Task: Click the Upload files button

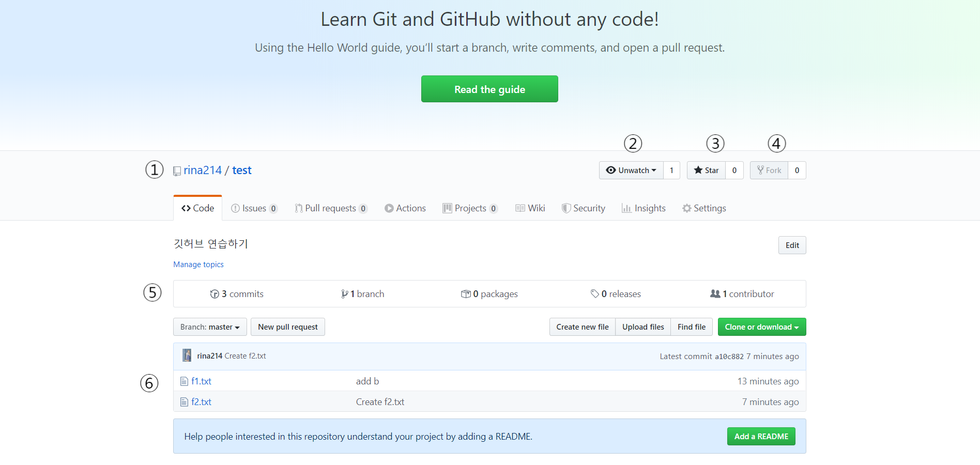Action: pyautogui.click(x=643, y=327)
